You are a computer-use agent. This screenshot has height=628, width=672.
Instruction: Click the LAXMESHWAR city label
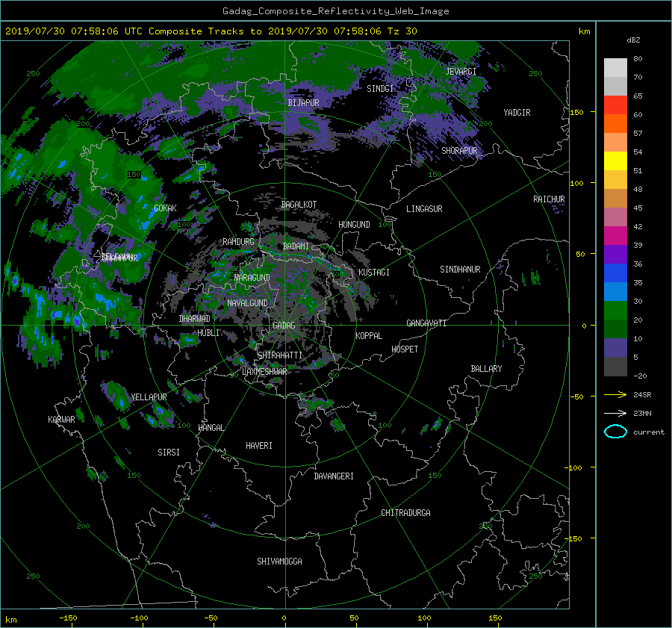coord(264,372)
